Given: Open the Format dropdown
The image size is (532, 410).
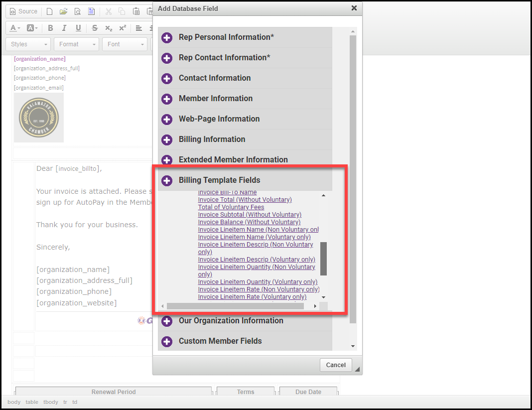Looking at the screenshot, I should point(77,44).
